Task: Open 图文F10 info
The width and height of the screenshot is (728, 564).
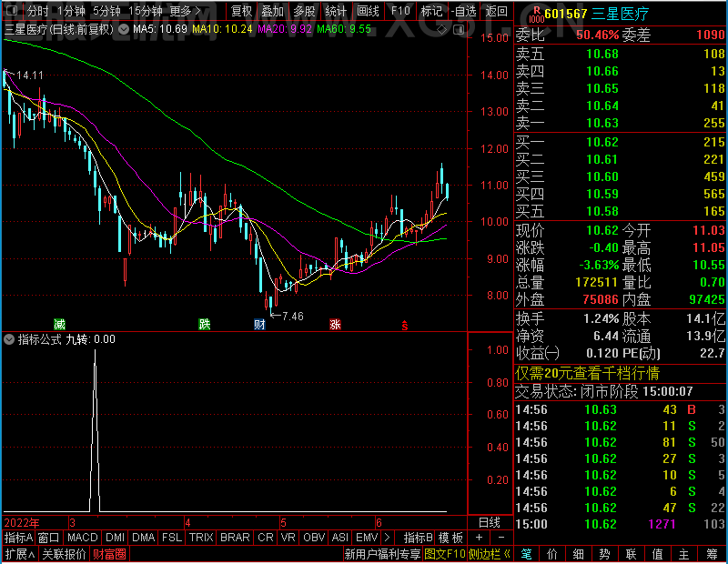Action: tap(444, 554)
